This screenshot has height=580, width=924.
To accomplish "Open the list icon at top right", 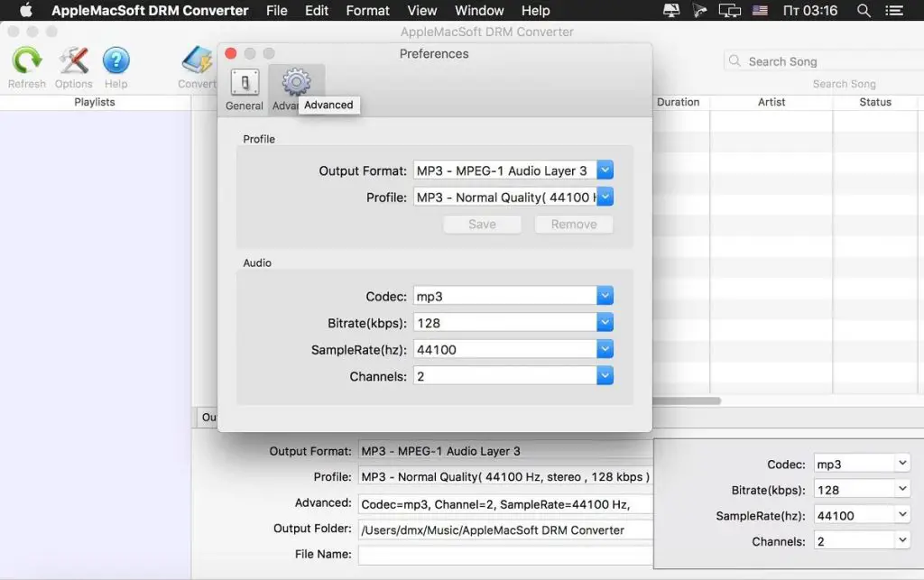I will (894, 10).
